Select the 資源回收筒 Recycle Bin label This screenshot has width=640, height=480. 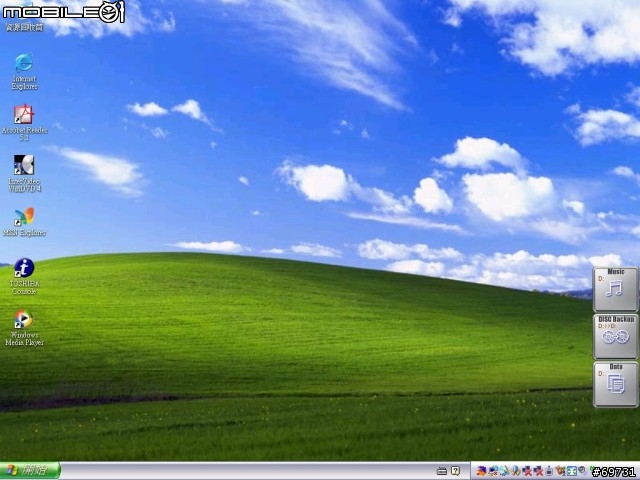pyautogui.click(x=24, y=28)
